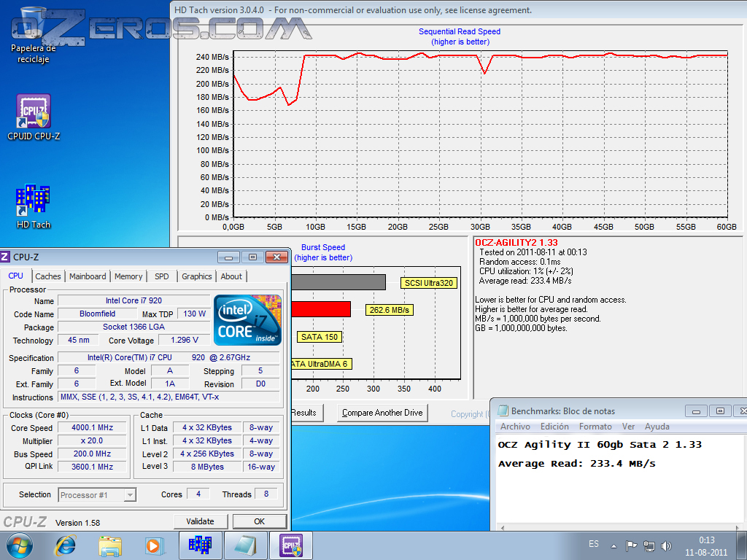Screen dimensions: 747x560
Task: Click the Windows Start orb
Action: (19, 545)
